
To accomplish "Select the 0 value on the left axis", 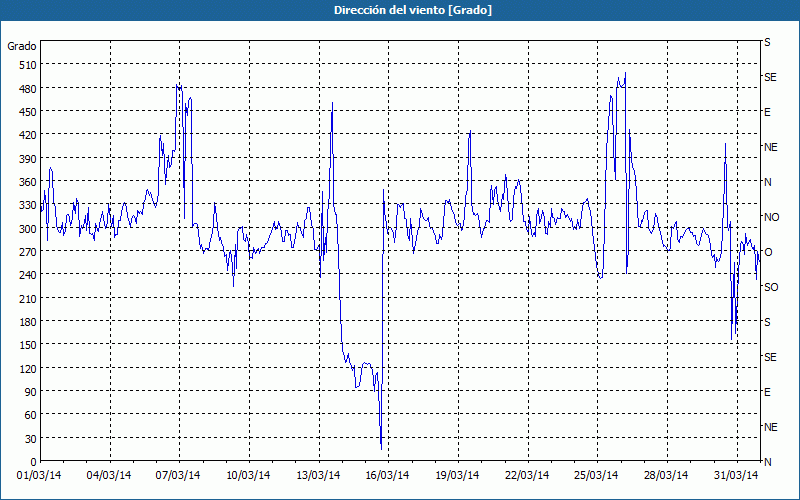I will [34, 462].
